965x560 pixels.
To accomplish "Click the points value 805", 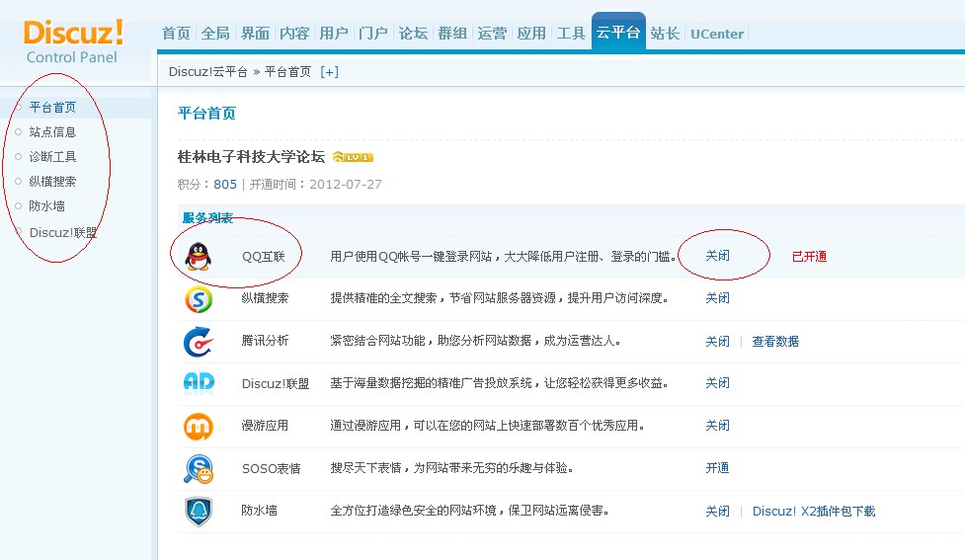I will click(x=225, y=184).
